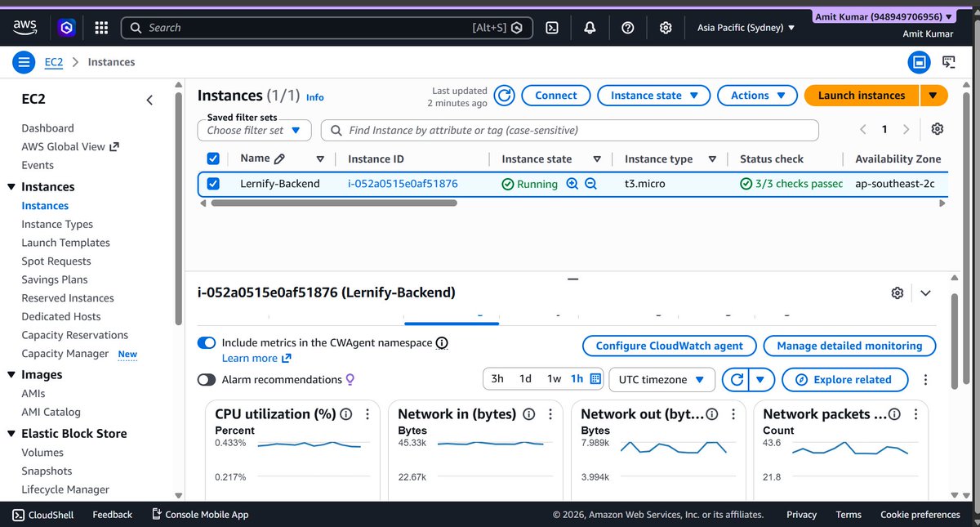This screenshot has height=527, width=980.
Task: Open the Choose filter set dropdown
Action: pyautogui.click(x=254, y=130)
